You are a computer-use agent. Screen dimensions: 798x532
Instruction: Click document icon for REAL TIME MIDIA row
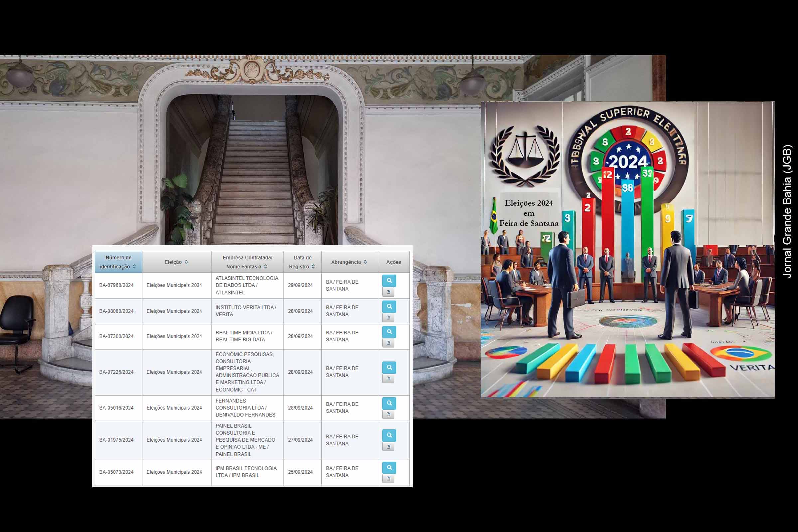[x=388, y=343]
